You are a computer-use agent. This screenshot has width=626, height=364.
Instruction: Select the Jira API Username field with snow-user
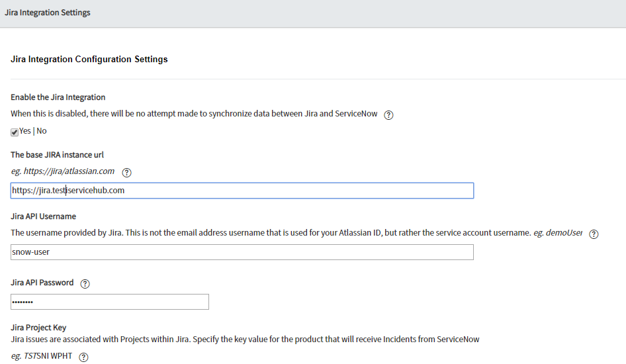(242, 252)
